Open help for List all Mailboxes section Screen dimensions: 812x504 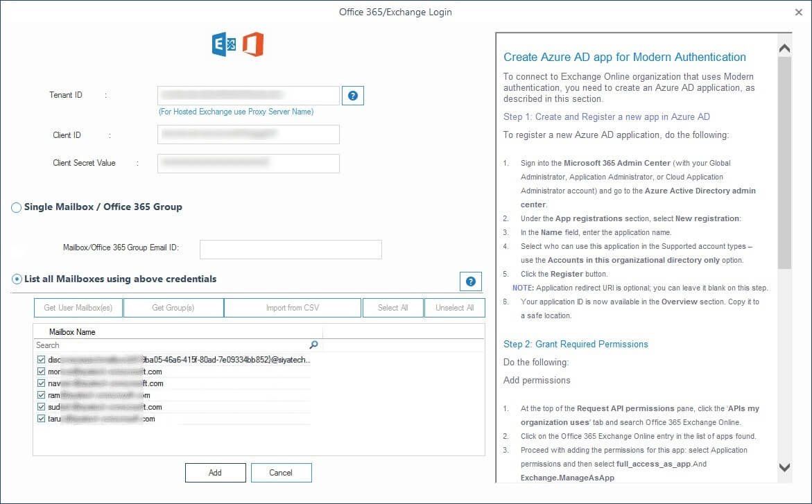[x=471, y=281]
